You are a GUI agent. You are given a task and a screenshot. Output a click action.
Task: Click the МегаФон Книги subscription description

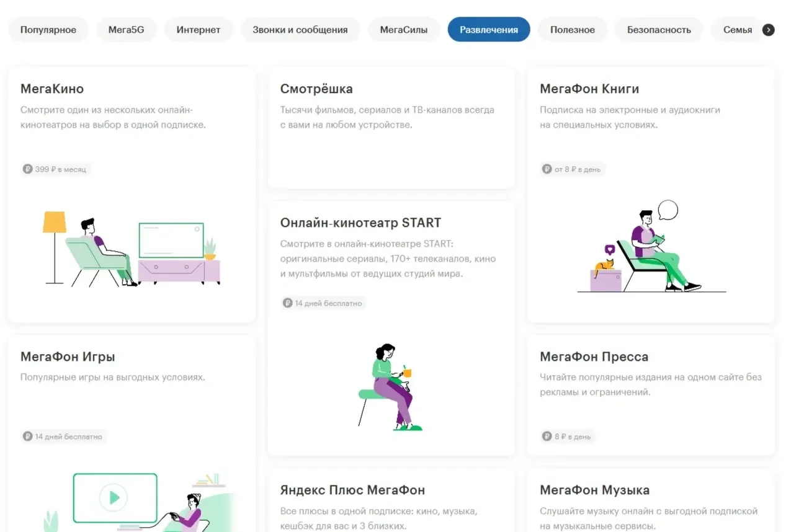click(x=630, y=117)
